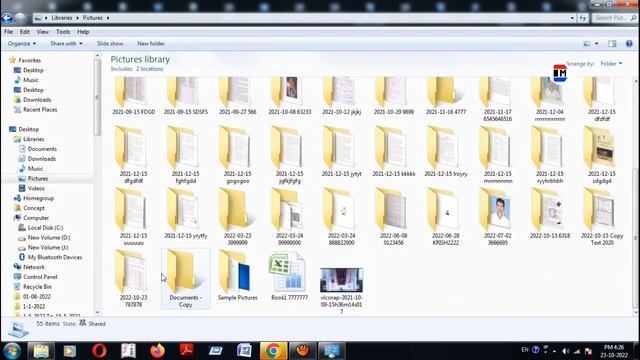Viewport: 640px width, 360px height.
Task: Open Firefox from the taskbar
Action: pos(157,351)
